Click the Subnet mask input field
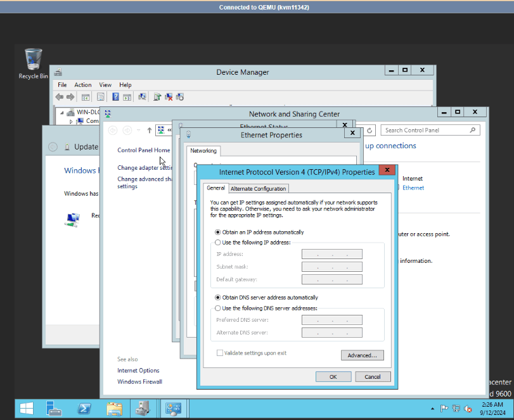 [331, 267]
